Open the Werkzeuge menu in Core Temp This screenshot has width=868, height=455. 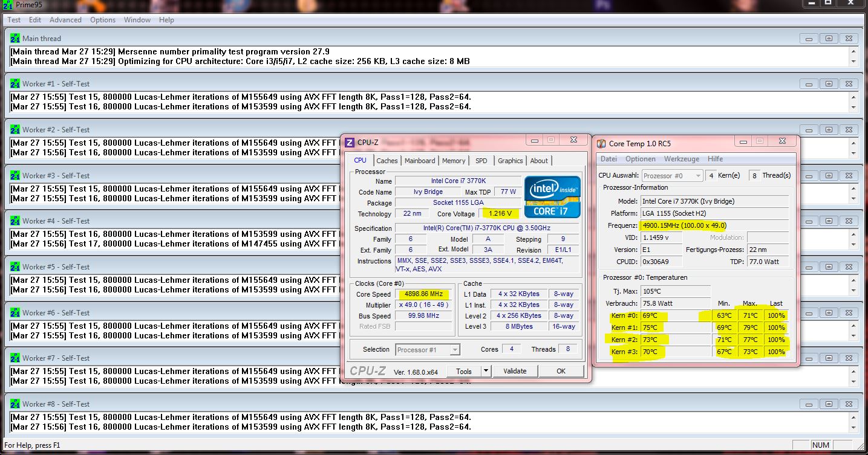pyautogui.click(x=682, y=159)
